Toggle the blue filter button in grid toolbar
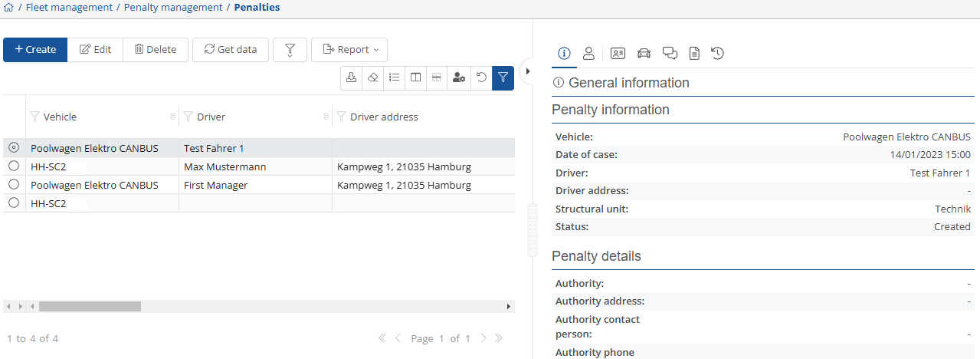This screenshot has height=359, width=980. (503, 77)
